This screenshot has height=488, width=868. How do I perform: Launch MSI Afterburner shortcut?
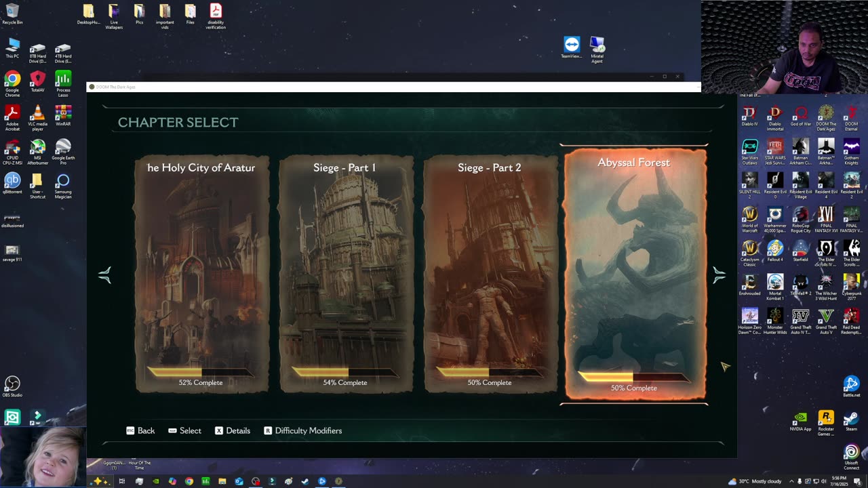point(37,152)
